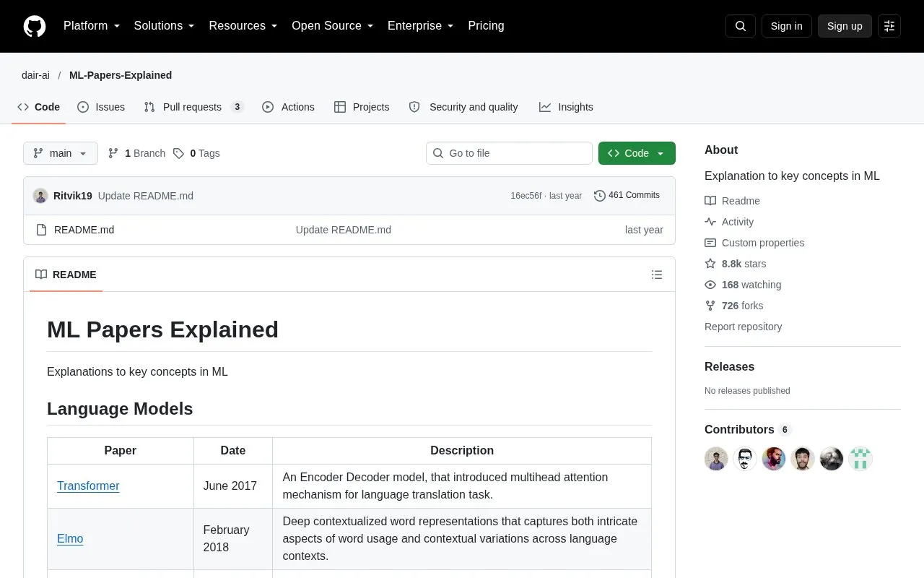
Task: Open the Elmo paper link
Action: [70, 539]
